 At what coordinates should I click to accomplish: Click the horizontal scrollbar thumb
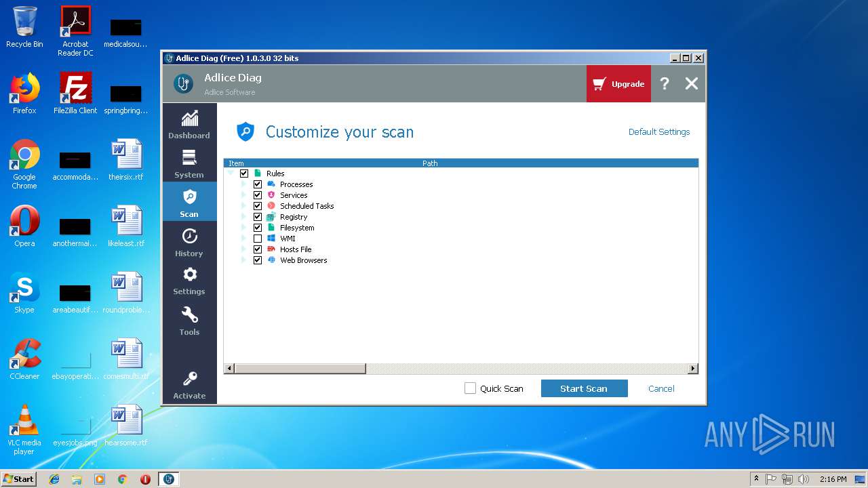[x=300, y=369]
